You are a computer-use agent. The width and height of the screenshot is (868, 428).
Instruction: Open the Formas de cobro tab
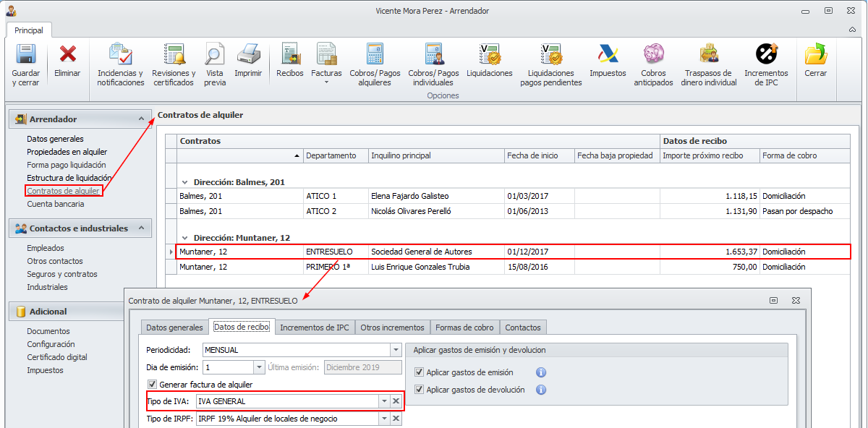click(x=464, y=328)
